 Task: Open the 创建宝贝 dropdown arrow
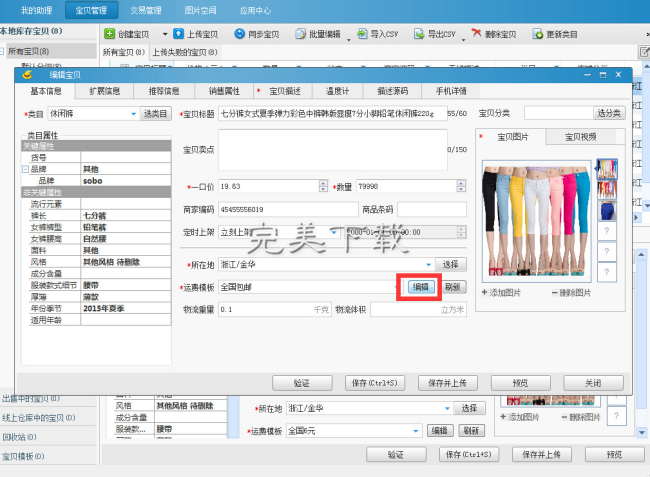click(165, 34)
